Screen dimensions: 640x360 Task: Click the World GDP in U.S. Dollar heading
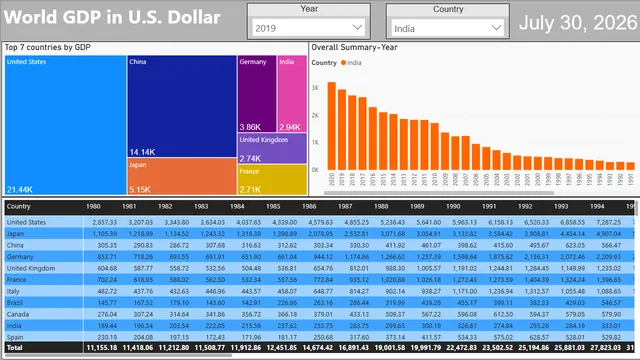click(x=112, y=17)
